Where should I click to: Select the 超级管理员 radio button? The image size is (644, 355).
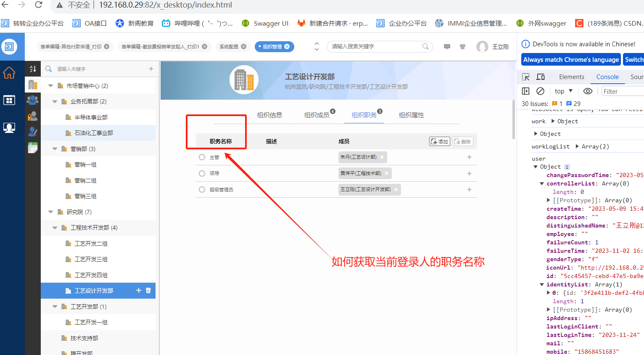point(202,190)
